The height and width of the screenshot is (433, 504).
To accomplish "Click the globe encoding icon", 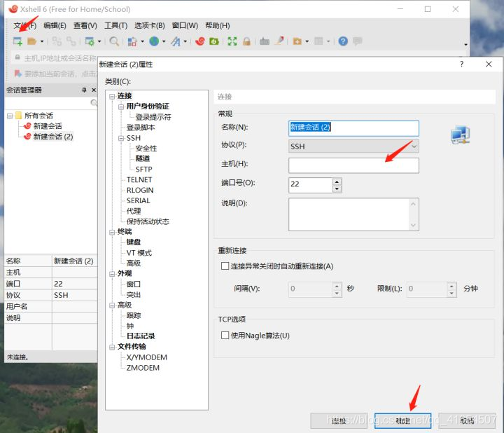I will (154, 41).
